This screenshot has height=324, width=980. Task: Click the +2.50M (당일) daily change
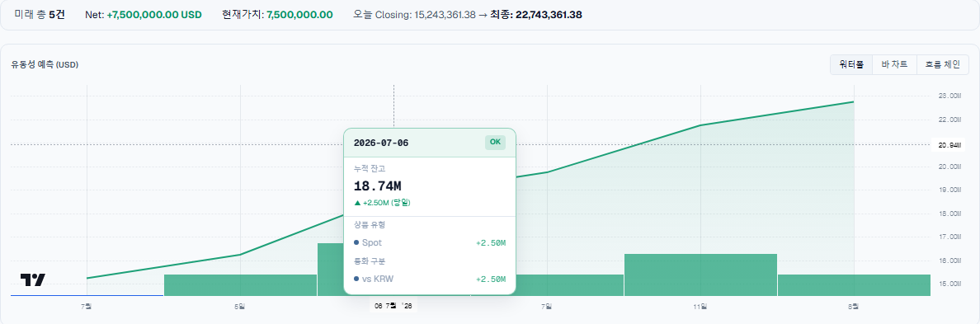(x=383, y=203)
